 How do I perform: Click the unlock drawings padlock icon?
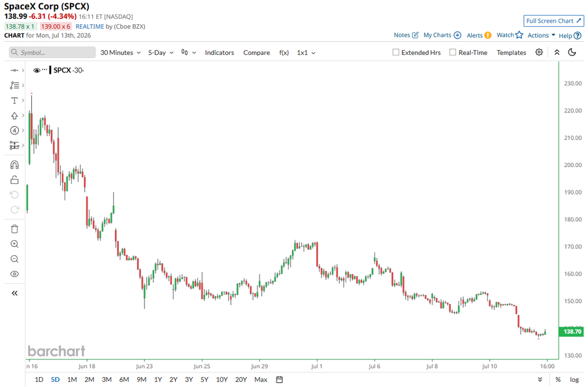14,180
